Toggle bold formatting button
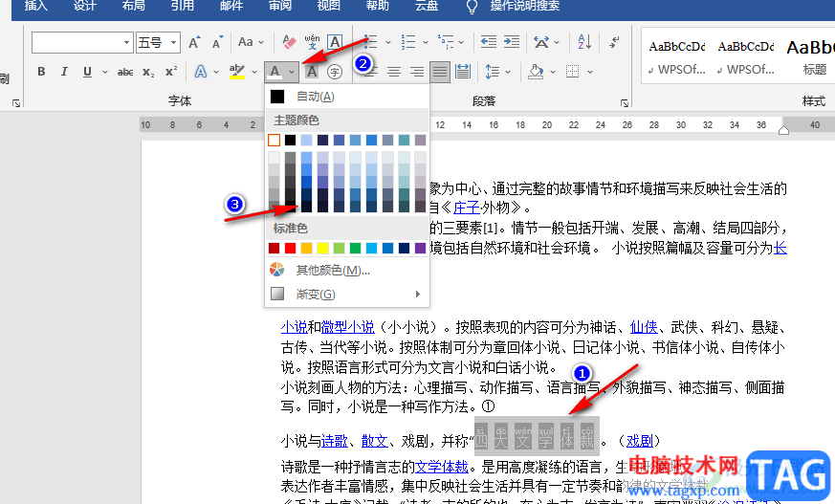 [41, 72]
